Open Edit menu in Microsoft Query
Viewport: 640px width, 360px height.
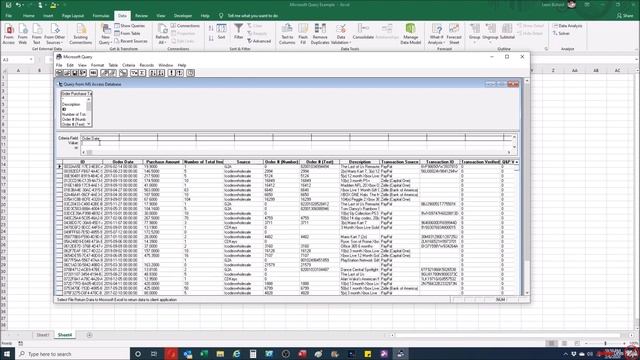[70, 65]
